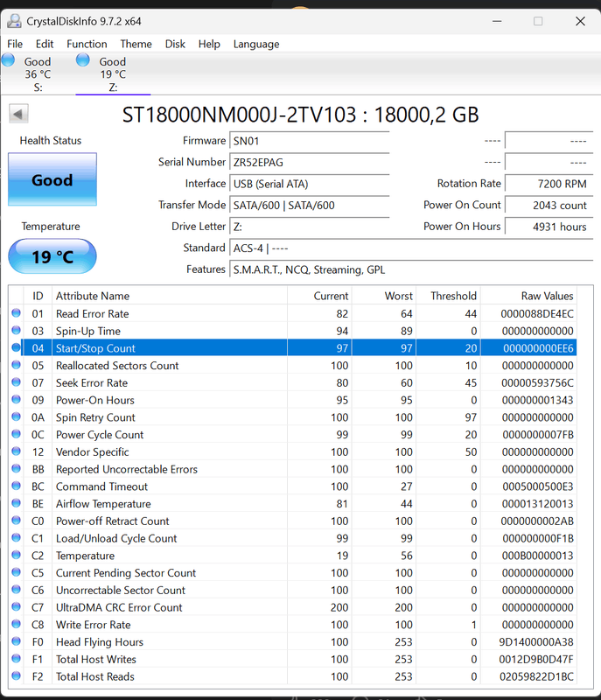The width and height of the screenshot is (601, 700).
Task: Click the CrystalDiskInfo app icon in title bar
Action: coord(14,21)
